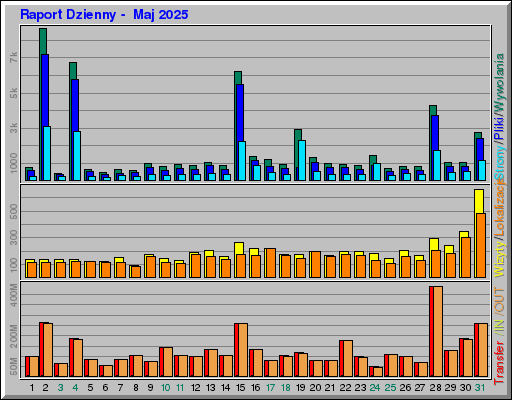Screen dimensions: 512x400
Task: Click the '7k' axis label
Action: click(14, 57)
